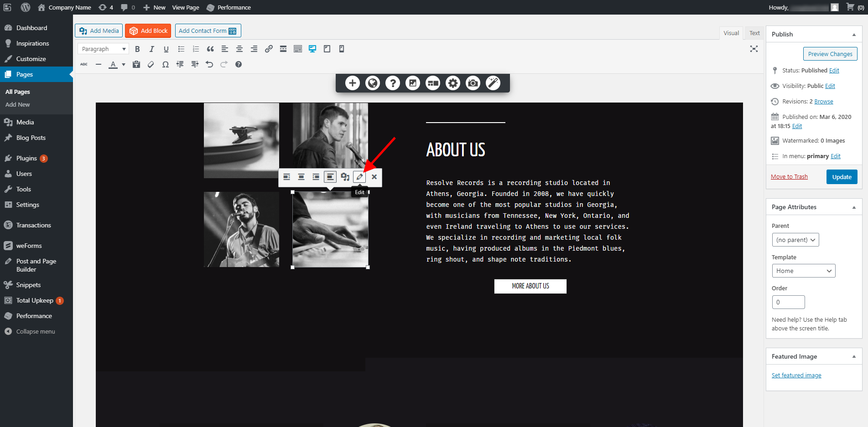Open the Paragraph format dropdown
Viewport: 868px width, 427px height.
(x=104, y=49)
